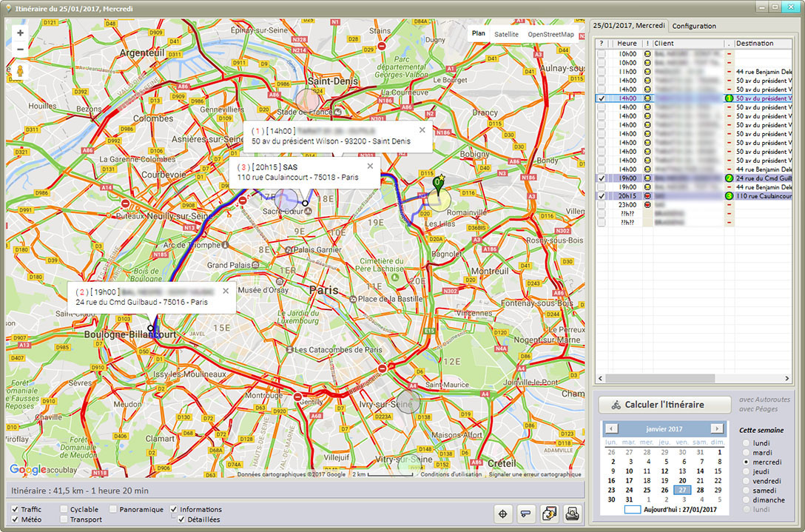
Task: Go to next month in calendar
Action: point(716,428)
